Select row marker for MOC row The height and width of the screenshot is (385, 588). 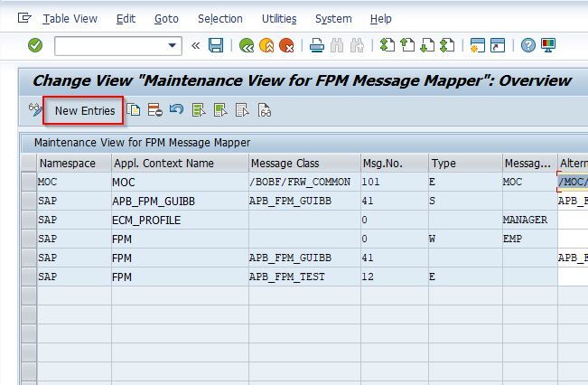pyautogui.click(x=29, y=182)
